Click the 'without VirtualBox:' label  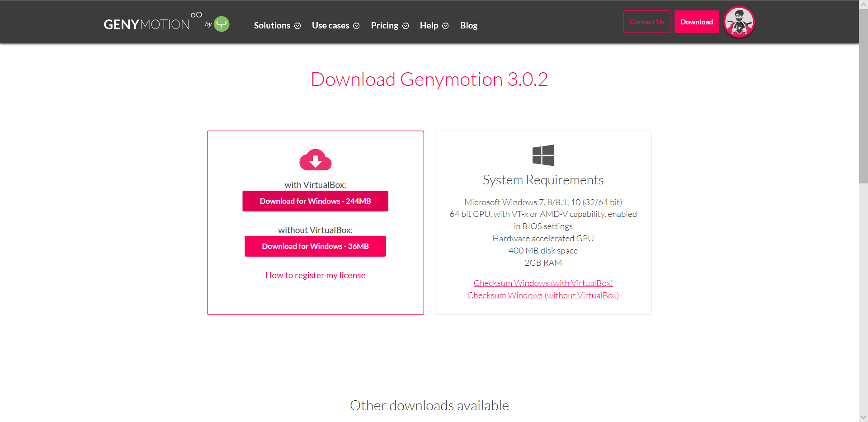pos(316,230)
